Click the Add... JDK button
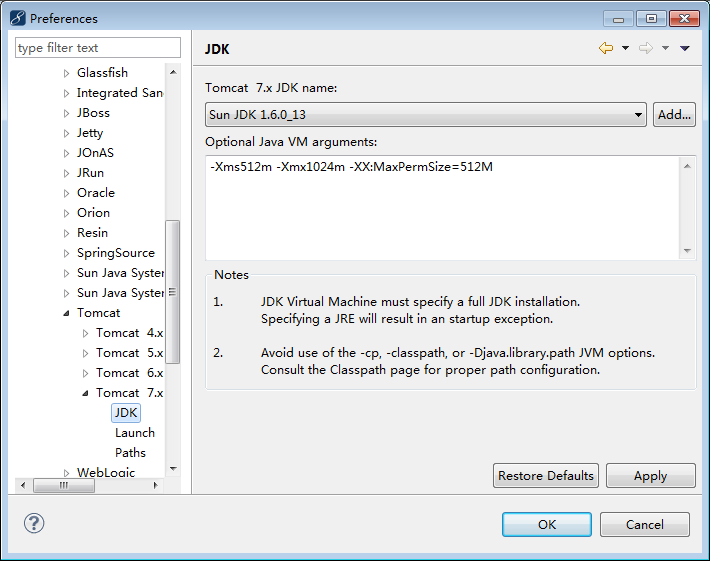The width and height of the screenshot is (710, 561). point(674,115)
